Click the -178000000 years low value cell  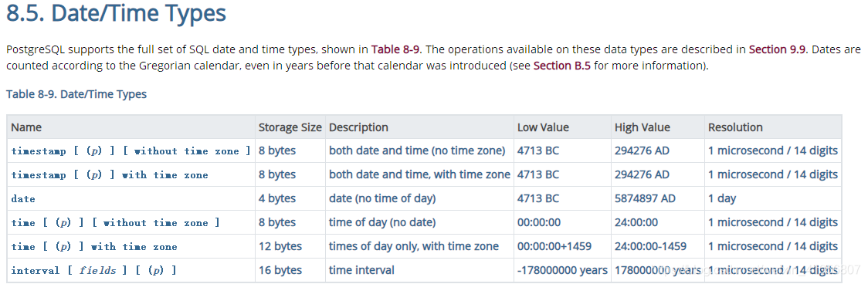(x=562, y=270)
